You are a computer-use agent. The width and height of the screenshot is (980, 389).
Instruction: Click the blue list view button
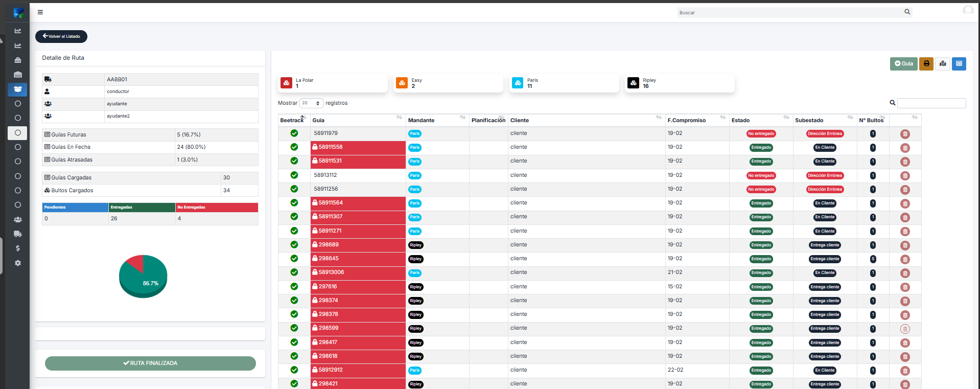point(959,63)
